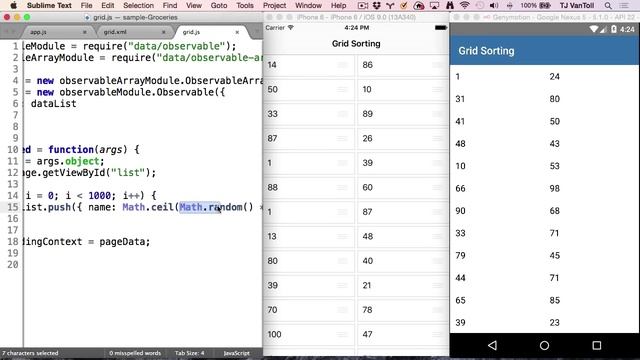Open the Edit menu
Viewport: 640px width, 360px height.
click(x=108, y=5)
